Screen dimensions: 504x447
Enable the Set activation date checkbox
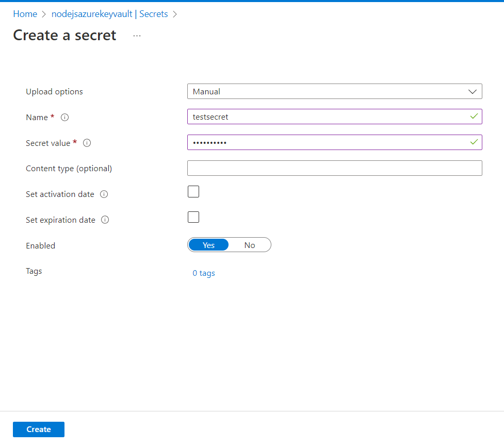pyautogui.click(x=193, y=192)
